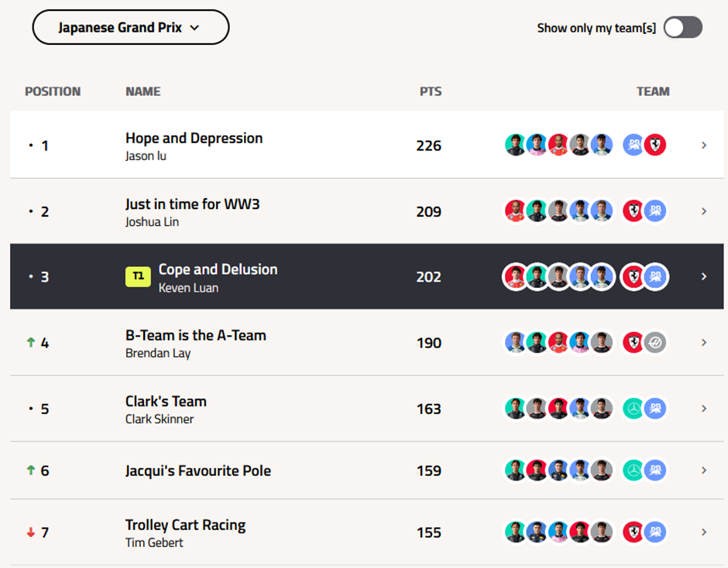Click the Ferrari logo in Hope and Depression row
The height and width of the screenshot is (568, 728).
[x=655, y=145]
